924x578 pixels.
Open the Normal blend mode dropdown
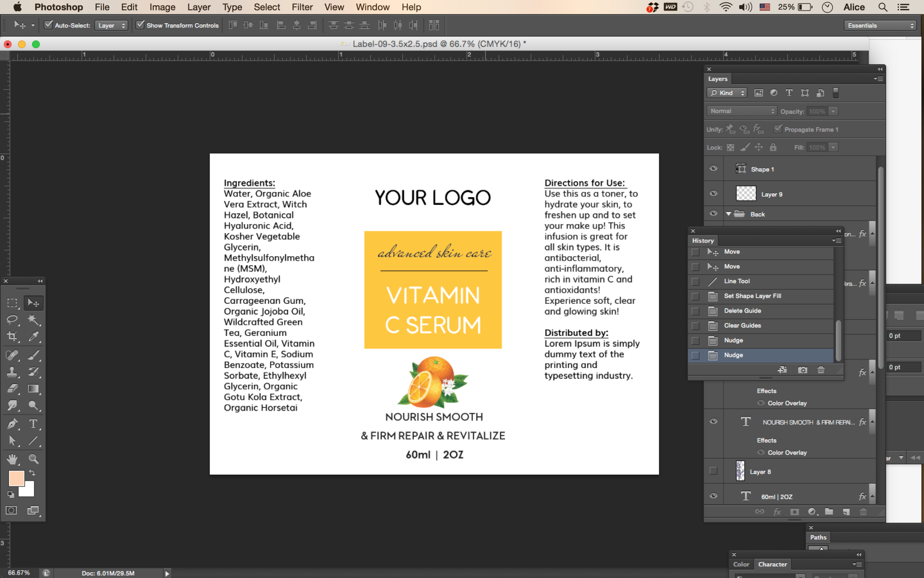pos(741,111)
